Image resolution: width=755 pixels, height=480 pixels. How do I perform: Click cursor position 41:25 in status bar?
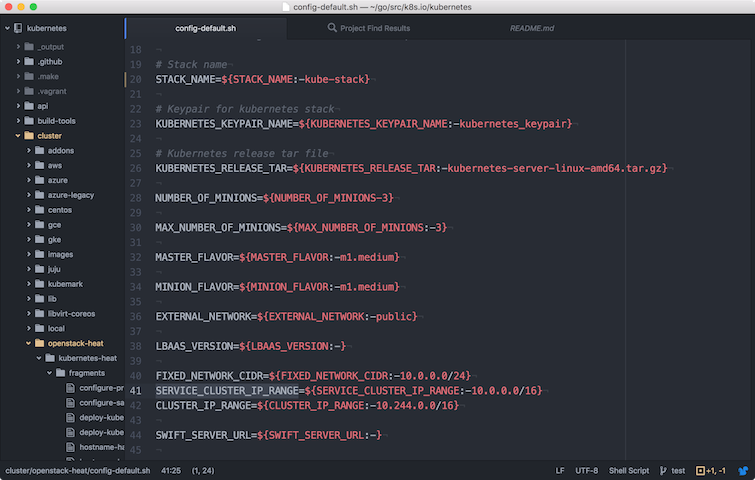[171, 470]
